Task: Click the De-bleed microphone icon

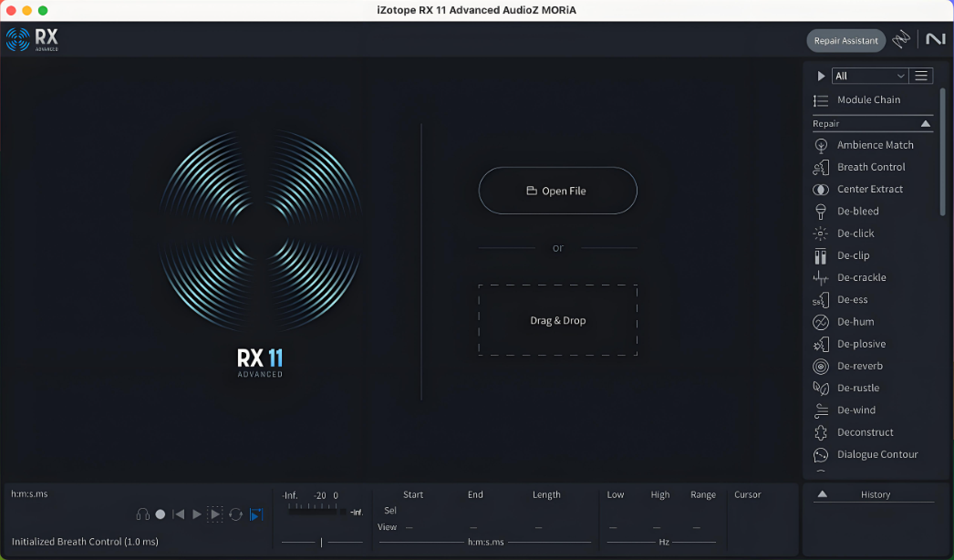Action: click(821, 212)
